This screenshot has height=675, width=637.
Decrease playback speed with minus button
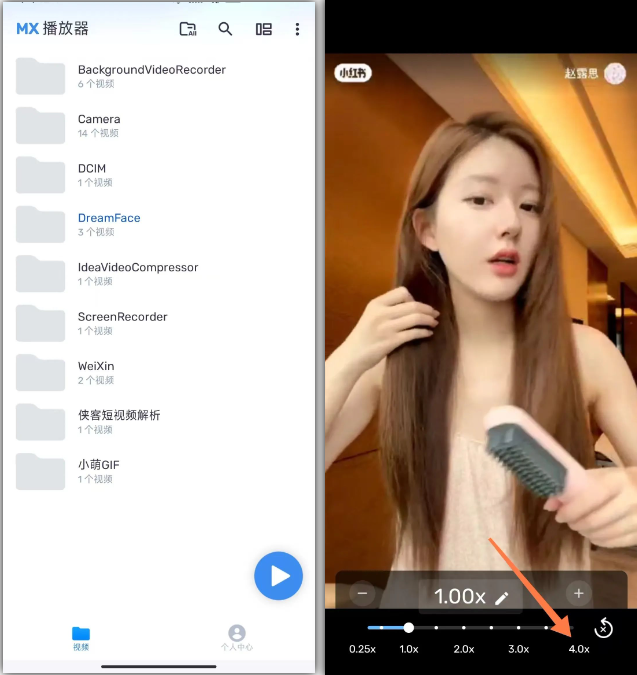pos(362,594)
